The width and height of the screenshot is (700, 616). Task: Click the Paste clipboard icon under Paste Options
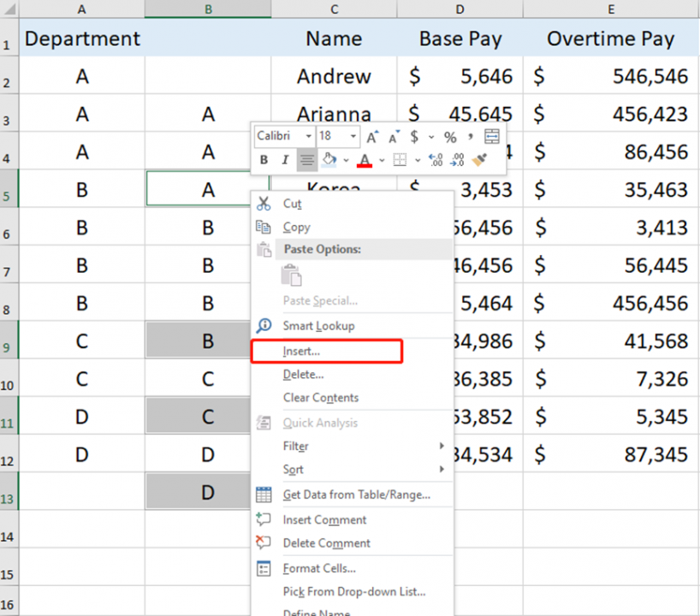(x=291, y=275)
